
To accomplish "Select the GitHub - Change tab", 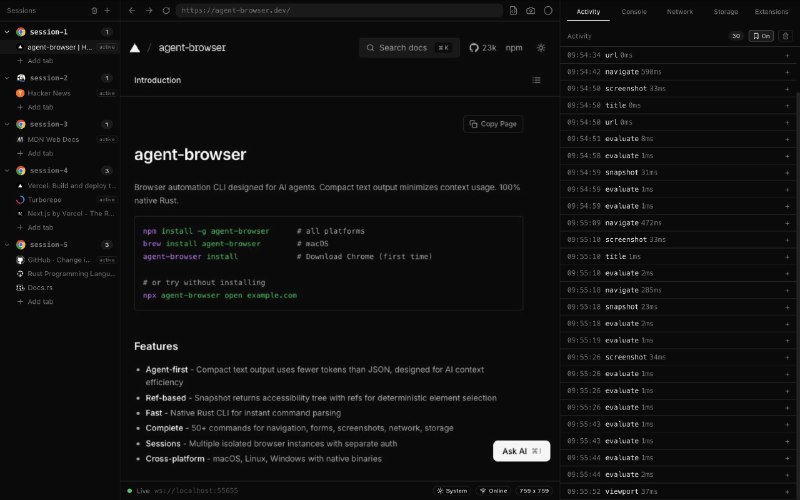I will (60, 260).
